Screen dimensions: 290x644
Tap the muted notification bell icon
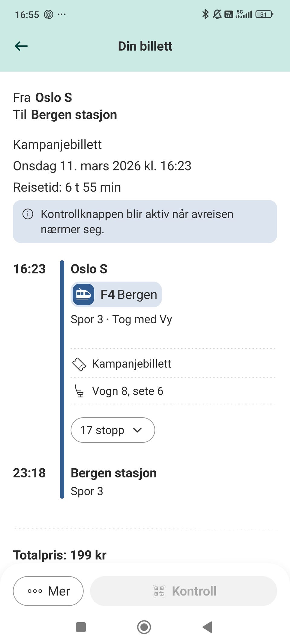point(217,14)
